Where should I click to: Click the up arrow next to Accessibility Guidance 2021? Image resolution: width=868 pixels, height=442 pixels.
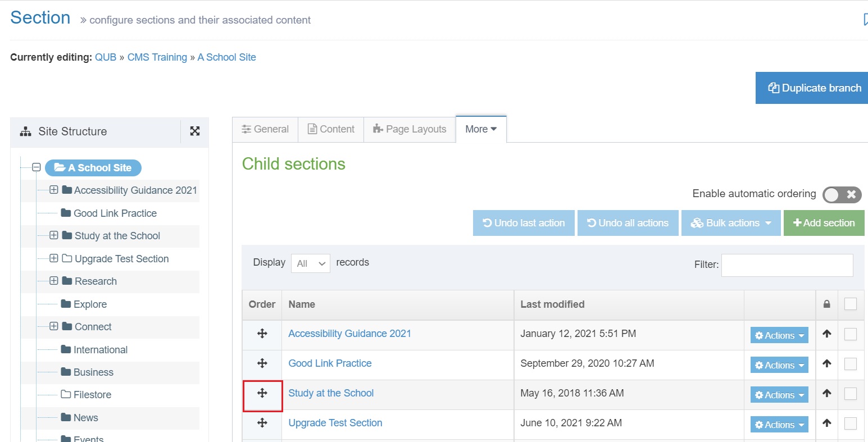pos(826,334)
